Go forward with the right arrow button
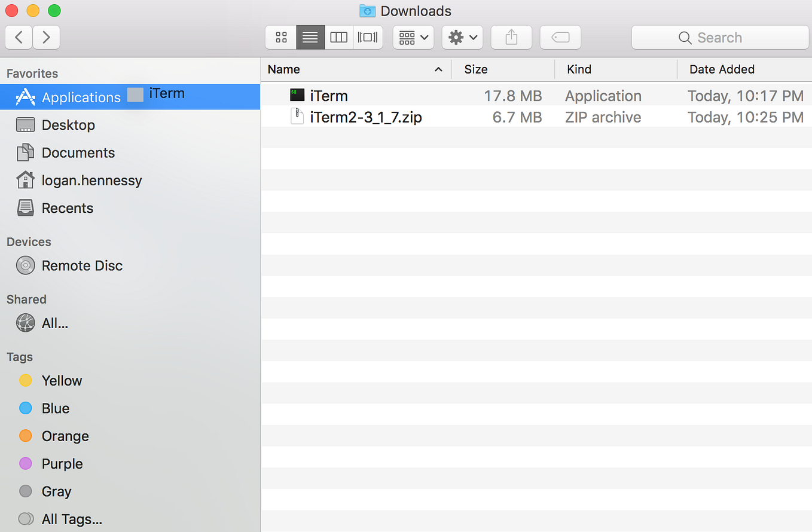 [46, 38]
